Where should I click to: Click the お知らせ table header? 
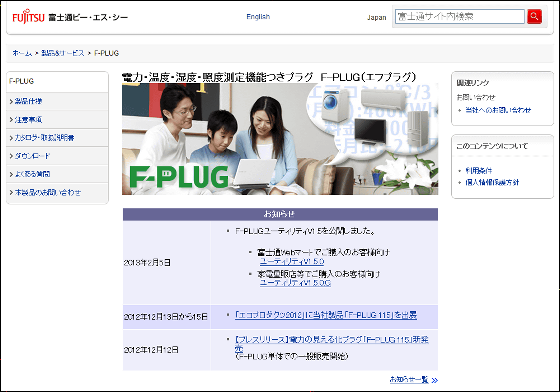tap(280, 214)
